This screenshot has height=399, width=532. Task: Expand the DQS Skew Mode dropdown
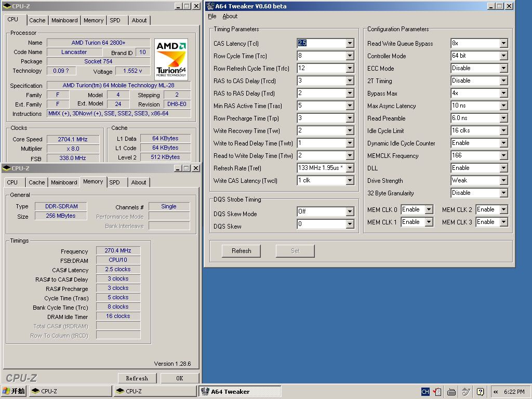tap(350, 212)
